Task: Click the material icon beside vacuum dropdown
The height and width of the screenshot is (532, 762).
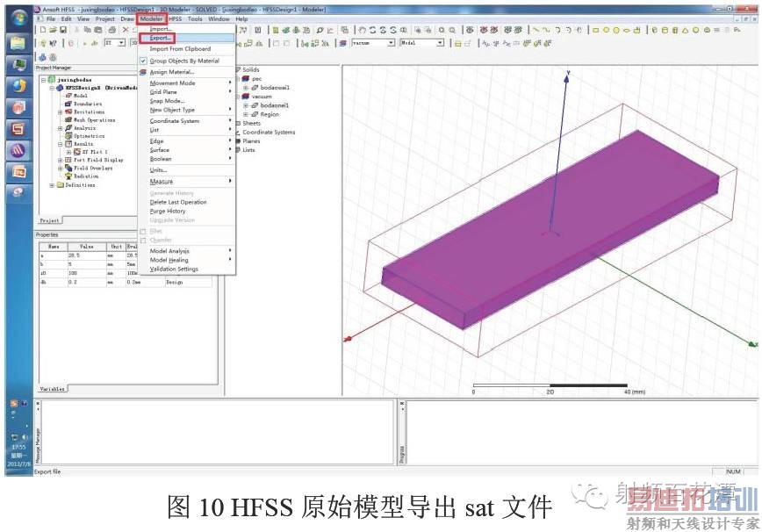Action: pos(343,43)
